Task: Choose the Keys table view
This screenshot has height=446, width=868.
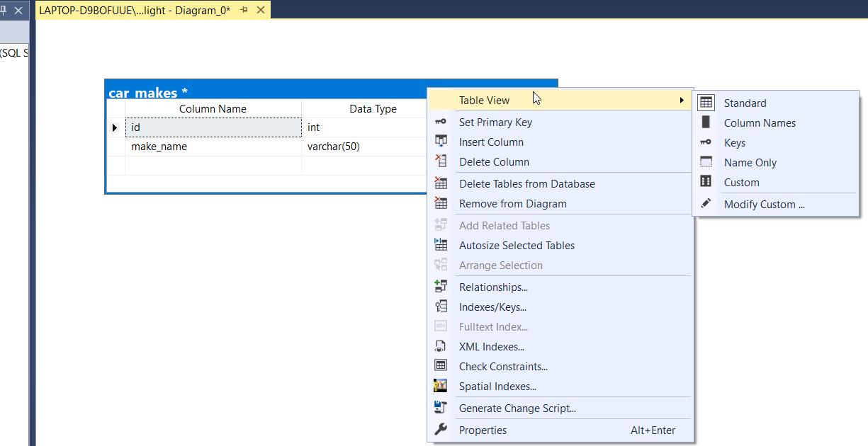Action: pyautogui.click(x=734, y=142)
